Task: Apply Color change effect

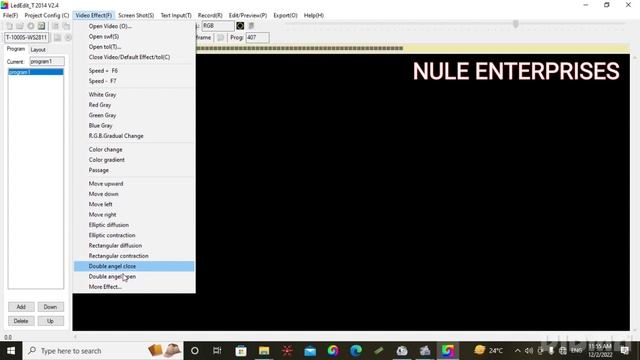Action: click(x=134, y=149)
